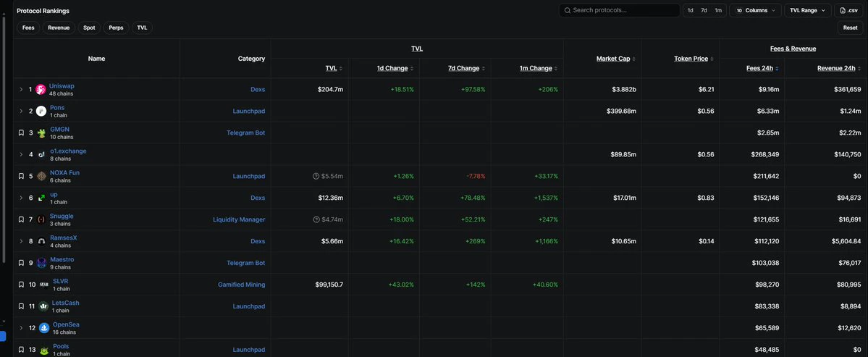Image resolution: width=868 pixels, height=357 pixels.
Task: Select the Revenue filter pill
Action: (59, 28)
